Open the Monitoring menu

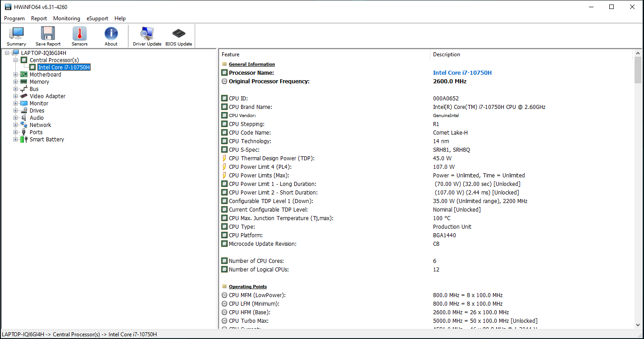67,18
